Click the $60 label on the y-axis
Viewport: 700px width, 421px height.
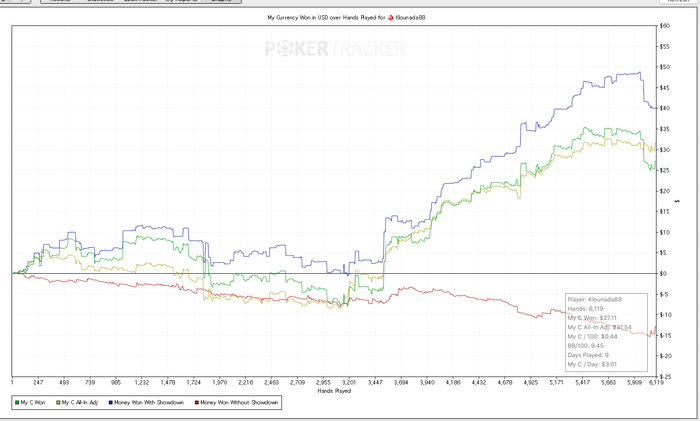tap(665, 26)
